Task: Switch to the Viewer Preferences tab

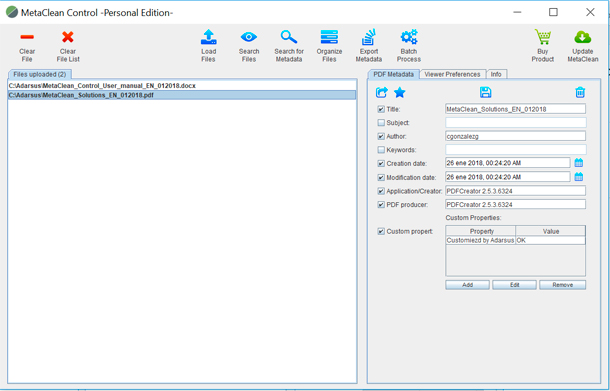Action: 452,74
